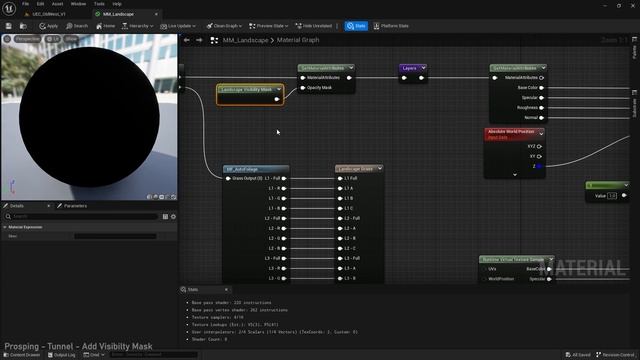Click the XY output pin
640x360 pixels.
tap(539, 156)
